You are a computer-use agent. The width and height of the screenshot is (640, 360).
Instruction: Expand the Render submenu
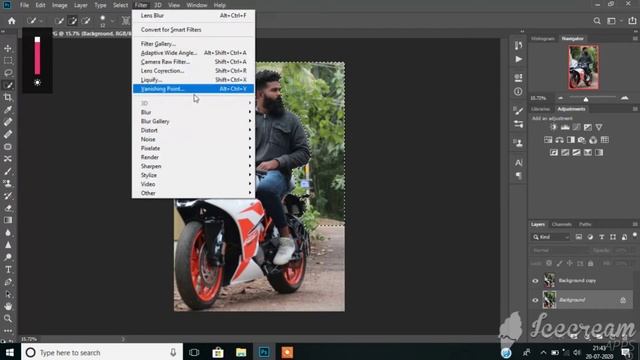coord(193,157)
